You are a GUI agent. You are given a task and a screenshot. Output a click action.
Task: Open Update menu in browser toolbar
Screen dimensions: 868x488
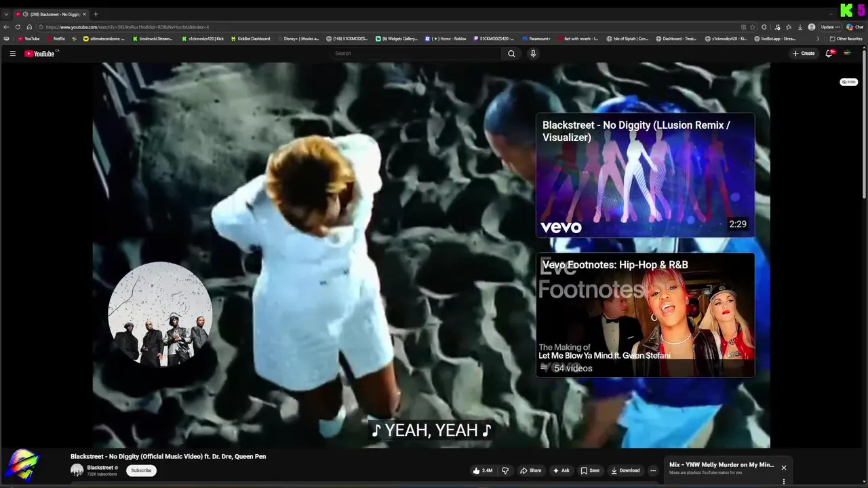click(830, 27)
